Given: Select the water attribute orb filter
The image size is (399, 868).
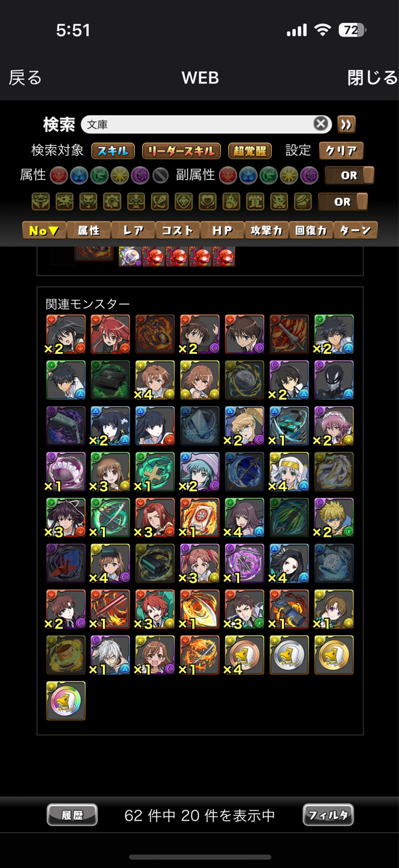Looking at the screenshot, I should click(x=78, y=175).
